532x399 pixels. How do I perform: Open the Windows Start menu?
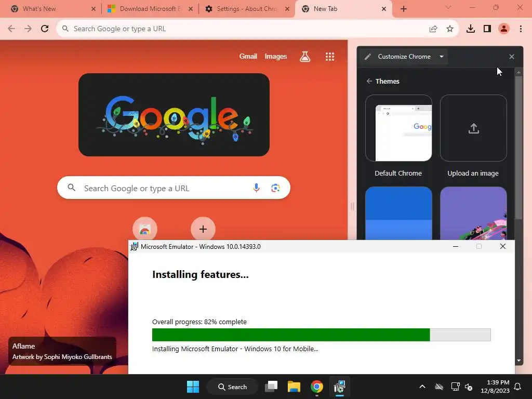tap(193, 387)
